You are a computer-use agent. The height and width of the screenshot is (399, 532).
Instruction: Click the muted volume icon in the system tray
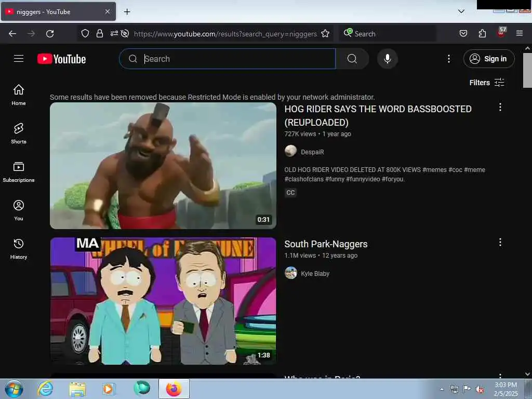click(x=480, y=390)
